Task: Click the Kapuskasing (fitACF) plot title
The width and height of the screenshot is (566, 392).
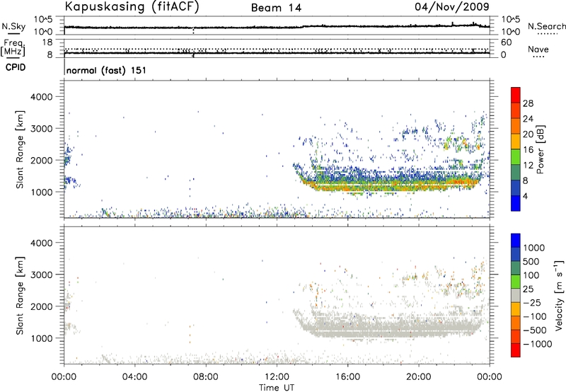Action: click(x=132, y=6)
